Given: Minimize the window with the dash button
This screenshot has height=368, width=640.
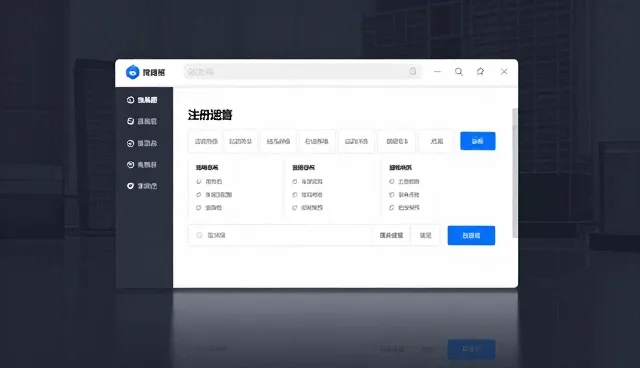Looking at the screenshot, I should point(438,72).
